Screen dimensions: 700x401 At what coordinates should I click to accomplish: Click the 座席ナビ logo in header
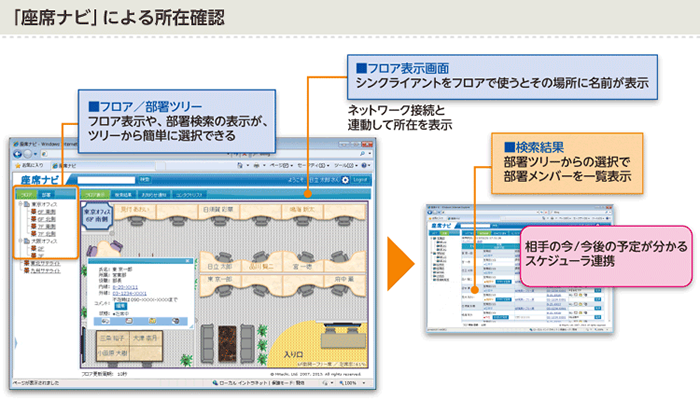pos(39,180)
